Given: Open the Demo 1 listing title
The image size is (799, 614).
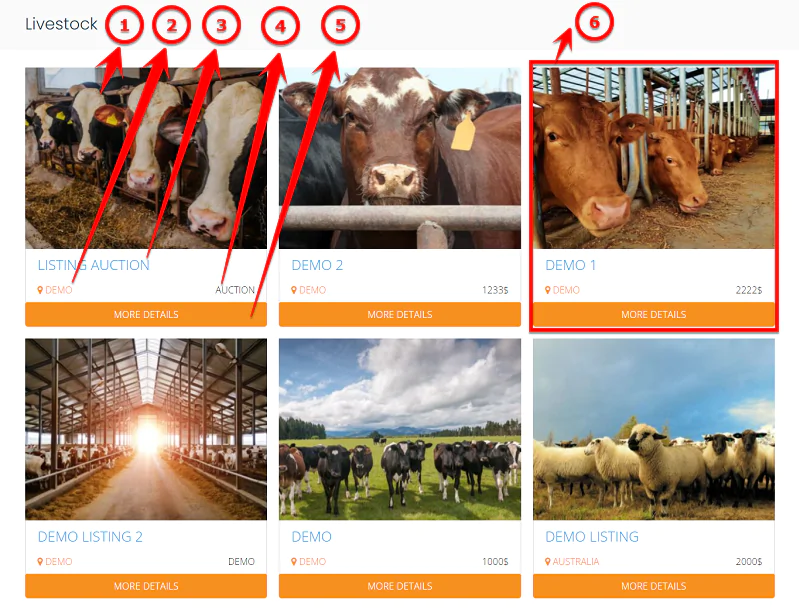Looking at the screenshot, I should tap(570, 265).
